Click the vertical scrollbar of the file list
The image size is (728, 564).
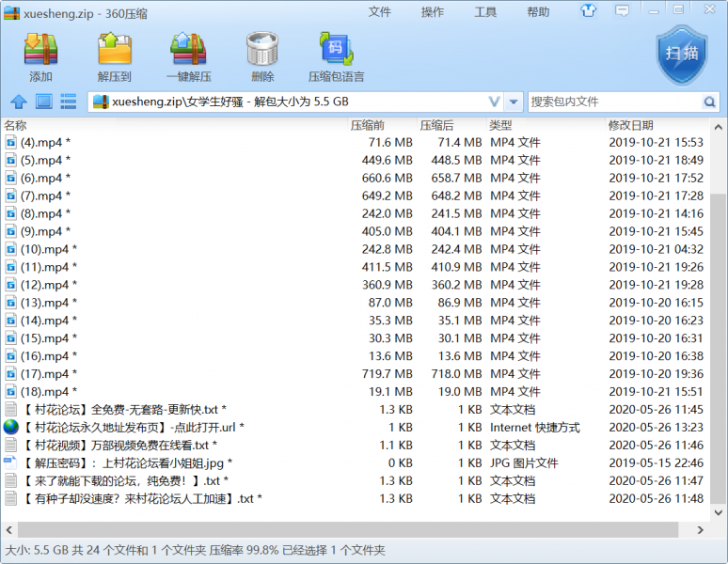(x=720, y=329)
